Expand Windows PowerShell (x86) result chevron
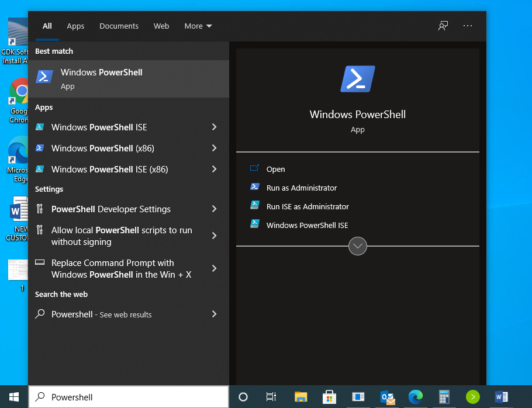The width and height of the screenshot is (532, 408). [214, 148]
